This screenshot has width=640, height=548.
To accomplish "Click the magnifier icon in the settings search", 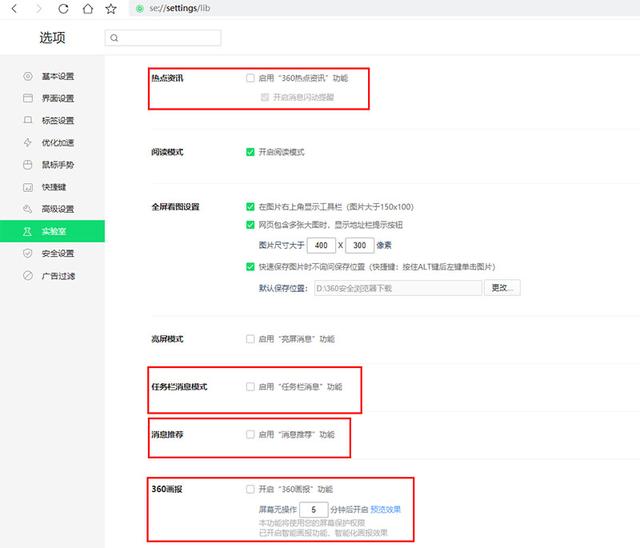I will pyautogui.click(x=114, y=38).
